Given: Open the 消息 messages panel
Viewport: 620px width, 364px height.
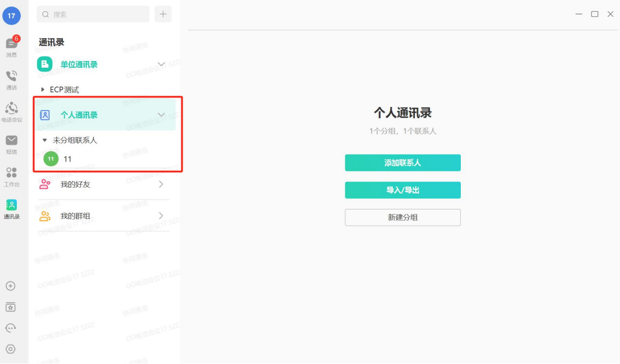Looking at the screenshot, I should pyautogui.click(x=12, y=45).
